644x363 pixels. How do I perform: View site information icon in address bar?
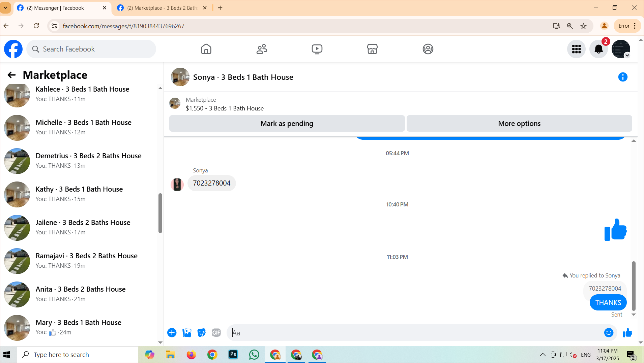(54, 26)
